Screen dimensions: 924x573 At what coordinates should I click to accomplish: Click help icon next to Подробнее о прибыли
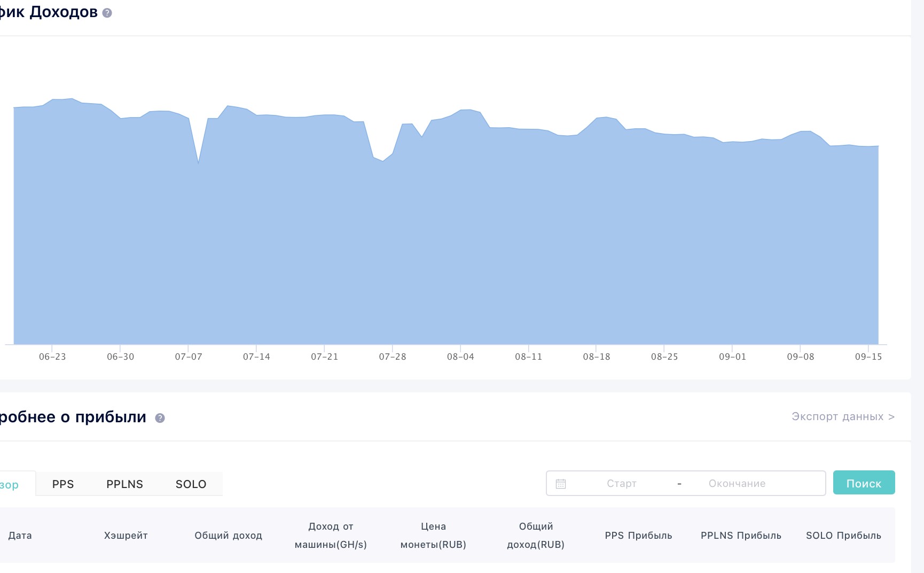[160, 418]
